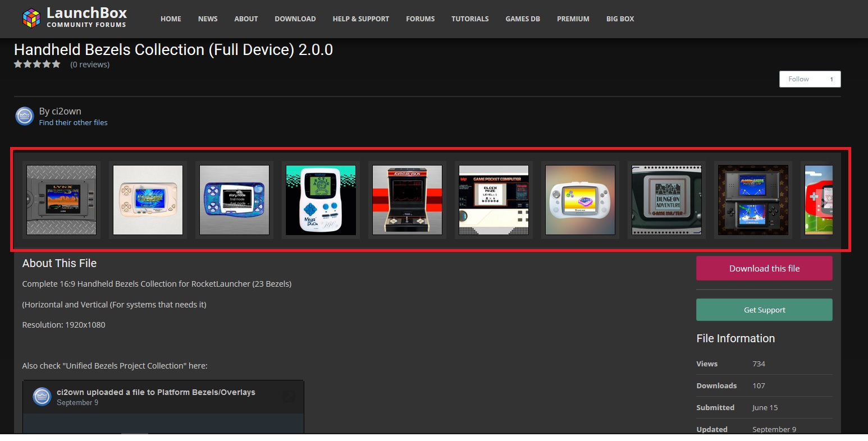Open the Nintendo DS bezel thumbnail
The image size is (868, 441).
753,200
